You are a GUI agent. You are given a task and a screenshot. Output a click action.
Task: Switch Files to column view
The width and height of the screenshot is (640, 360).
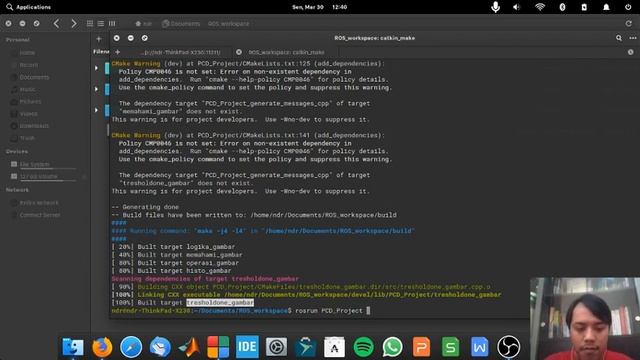pyautogui.click(x=112, y=24)
